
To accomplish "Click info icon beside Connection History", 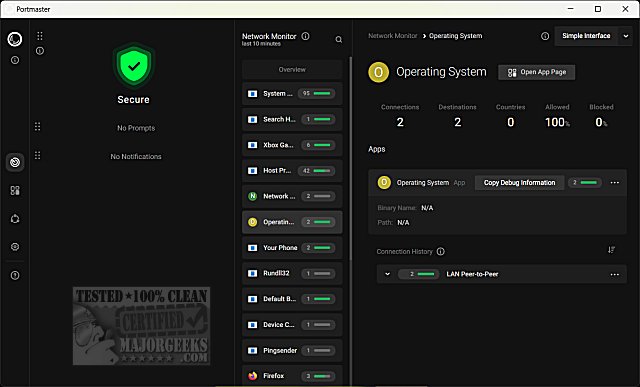I will (x=441, y=251).
